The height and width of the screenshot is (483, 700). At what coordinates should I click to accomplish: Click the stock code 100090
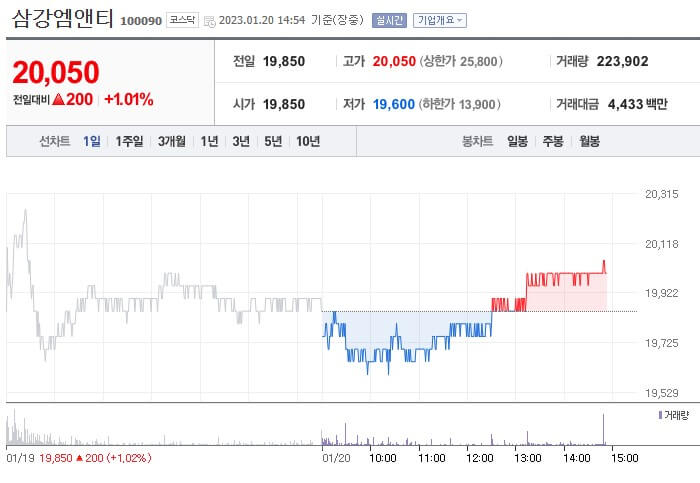(141, 21)
